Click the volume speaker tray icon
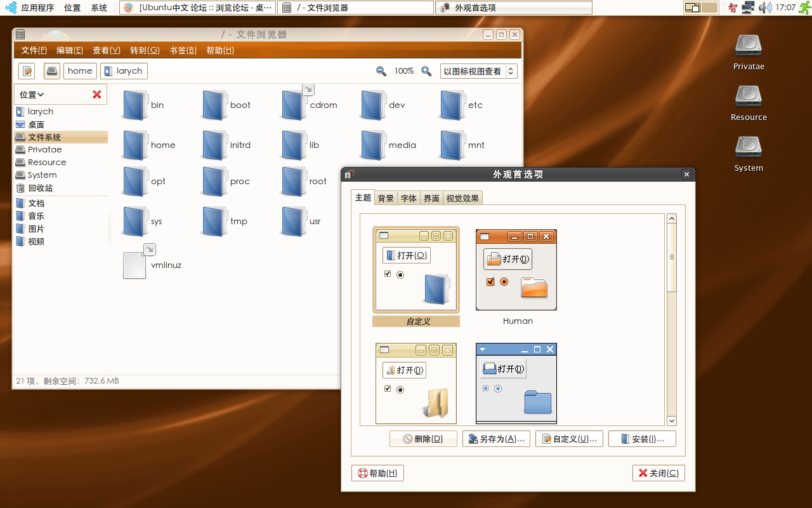 (x=765, y=8)
